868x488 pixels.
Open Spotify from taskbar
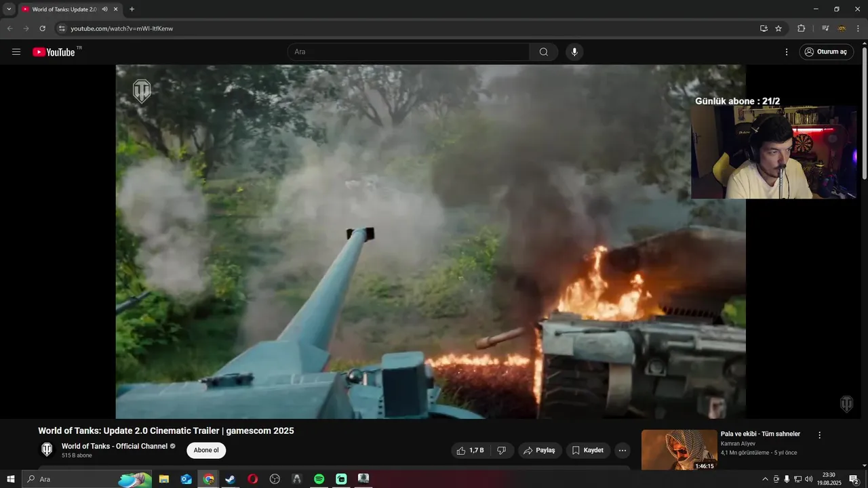pyautogui.click(x=319, y=479)
